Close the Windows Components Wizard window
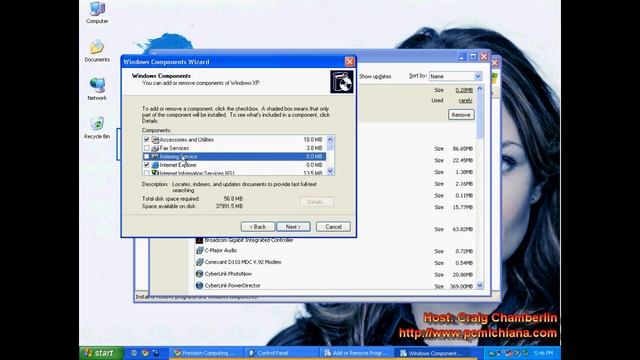Viewport: 640px width, 360px height. tap(349, 62)
